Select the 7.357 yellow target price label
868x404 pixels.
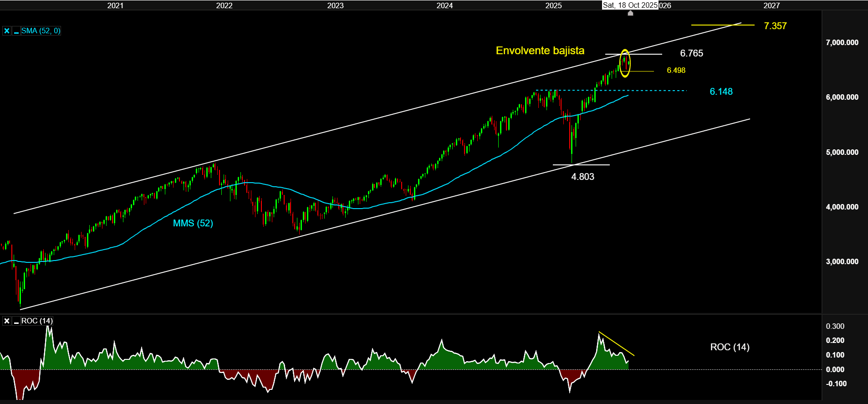775,26
